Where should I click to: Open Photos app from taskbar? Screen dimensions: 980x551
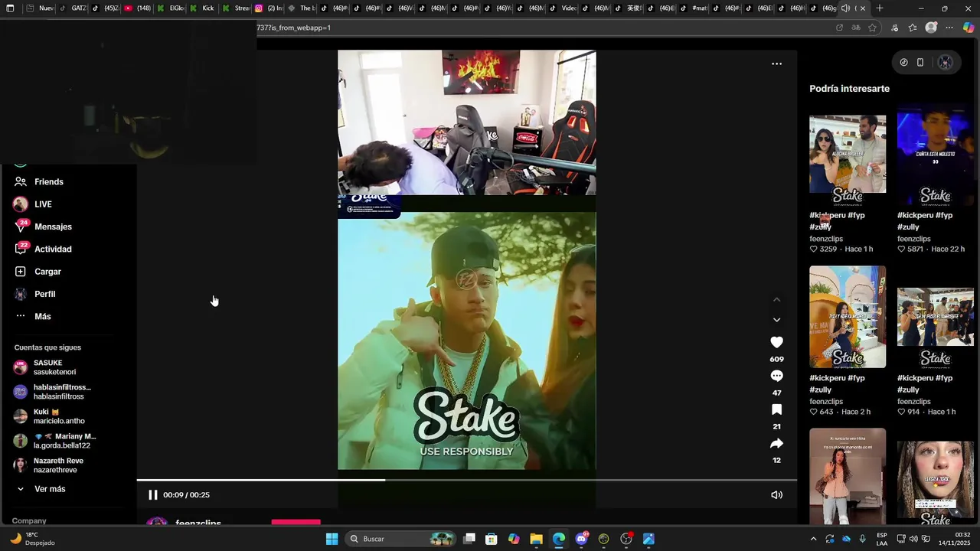(x=648, y=539)
